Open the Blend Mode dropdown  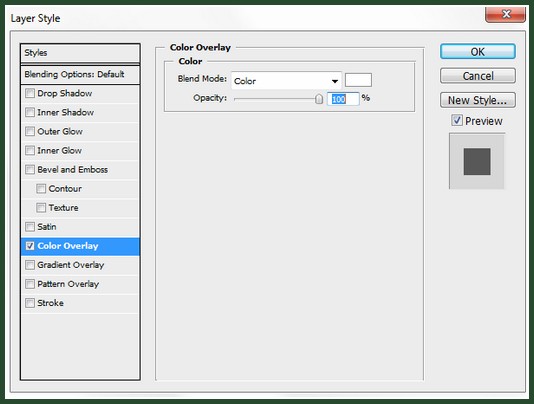286,81
